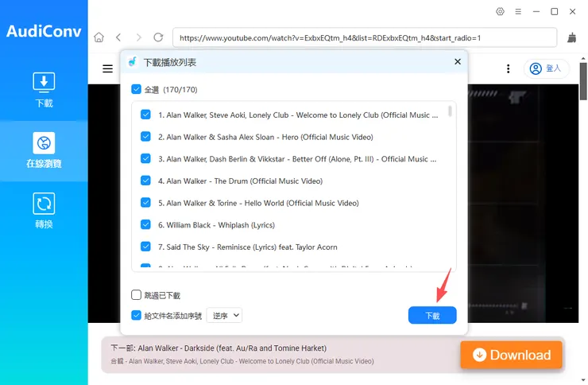Image resolution: width=588 pixels, height=385 pixels.
Task: Select the text "6. William Black - Whiplash (Lyrics)"
Action: pos(216,225)
